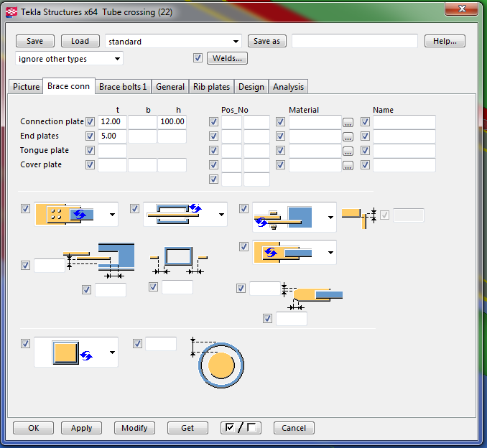Open bolted connection plate type picture dropdown
The width and height of the screenshot is (487, 448).
tap(76, 214)
